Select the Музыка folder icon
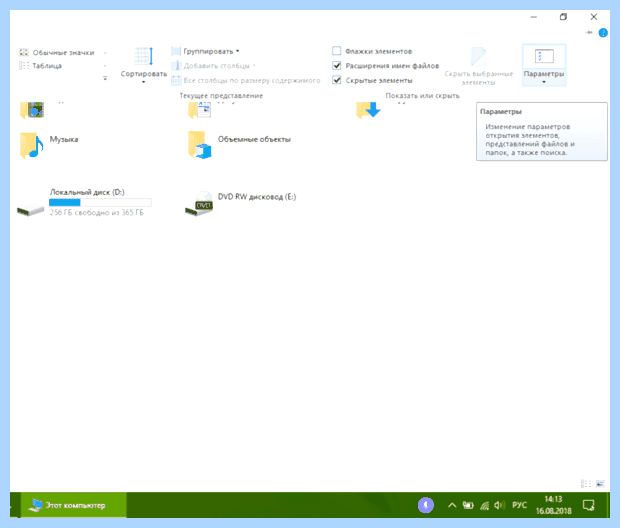Screen dimensions: 620x528 (x=31, y=145)
